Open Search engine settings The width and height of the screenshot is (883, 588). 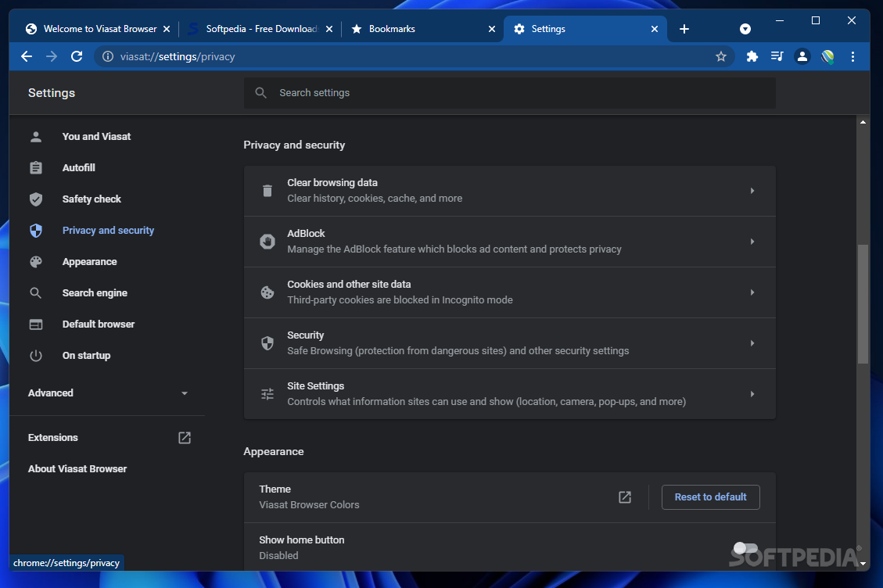pyautogui.click(x=95, y=293)
